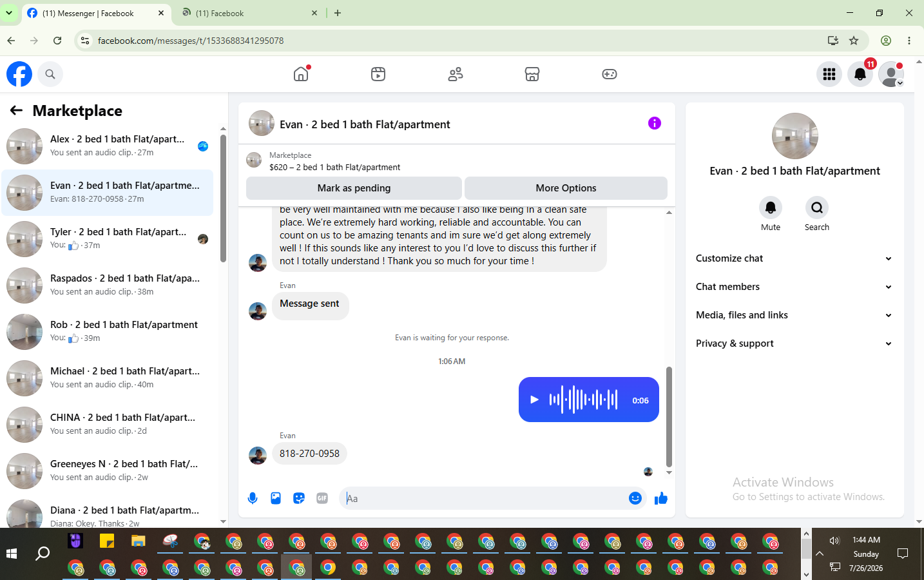Mute this conversation with the bell icon
Screen dimensions: 924x580
coord(771,208)
